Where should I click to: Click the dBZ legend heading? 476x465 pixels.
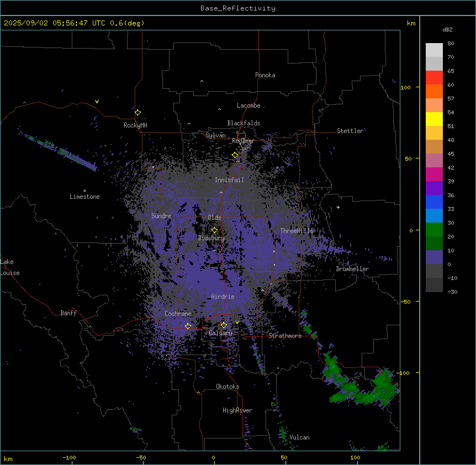[x=447, y=29]
